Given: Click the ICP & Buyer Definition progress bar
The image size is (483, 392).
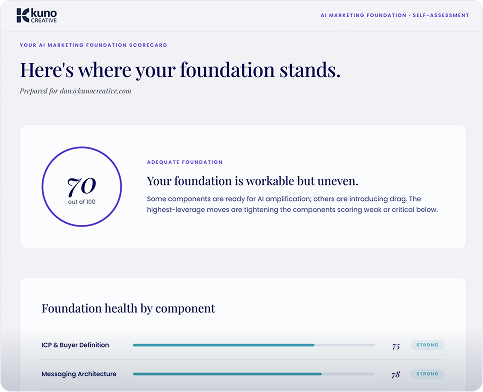Looking at the screenshot, I should point(254,345).
